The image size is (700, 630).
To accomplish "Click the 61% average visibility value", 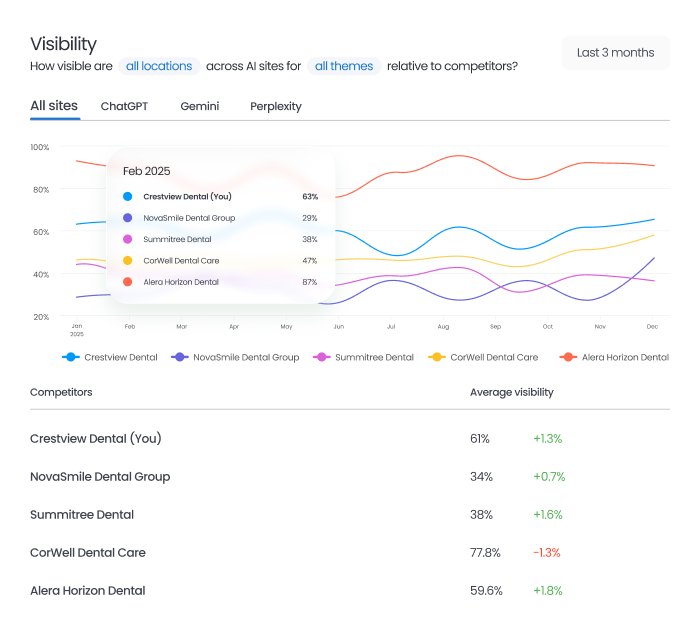I will click(480, 438).
